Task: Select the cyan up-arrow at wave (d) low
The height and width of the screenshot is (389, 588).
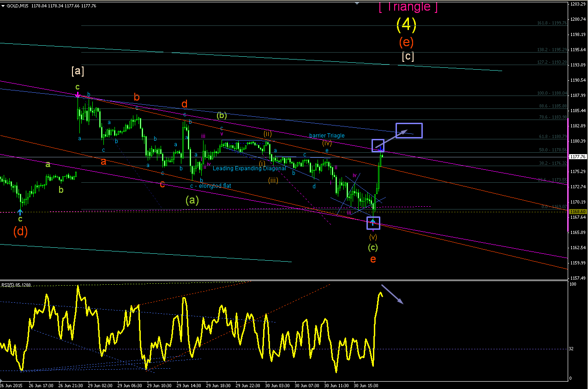Action: click(20, 211)
